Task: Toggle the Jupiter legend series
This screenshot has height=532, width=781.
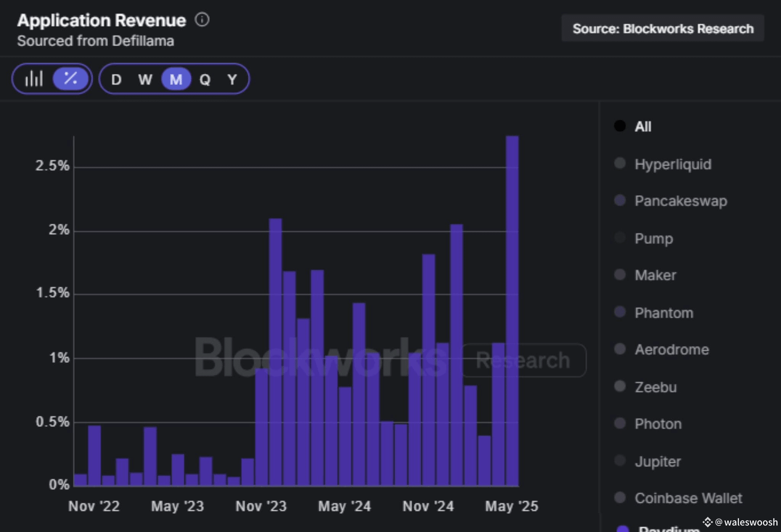Action: pos(648,461)
